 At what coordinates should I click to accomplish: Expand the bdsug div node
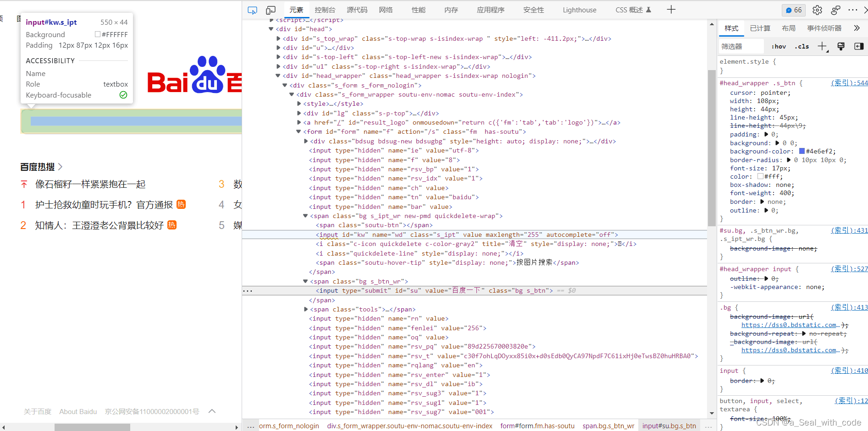[x=306, y=141]
